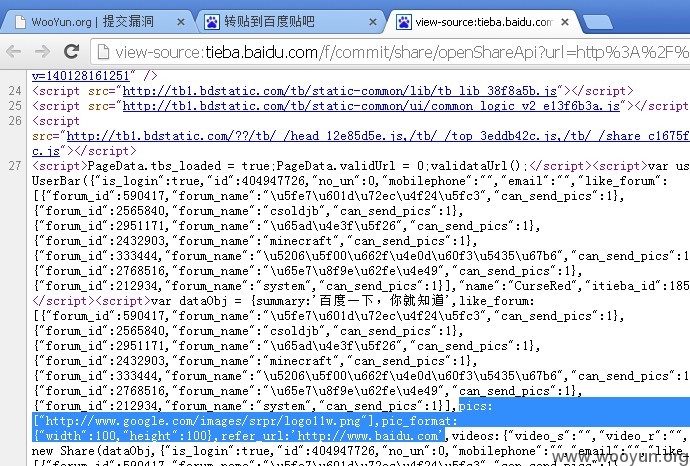Image resolution: width=690 pixels, height=466 pixels.
Task: Click line number 25
Action: pyautogui.click(x=15, y=106)
